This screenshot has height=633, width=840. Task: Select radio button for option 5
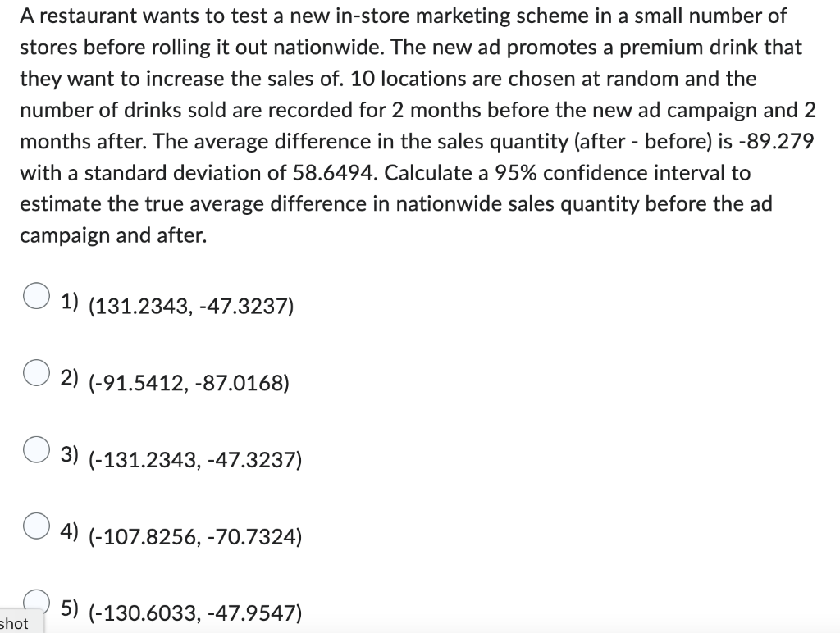coord(35,603)
